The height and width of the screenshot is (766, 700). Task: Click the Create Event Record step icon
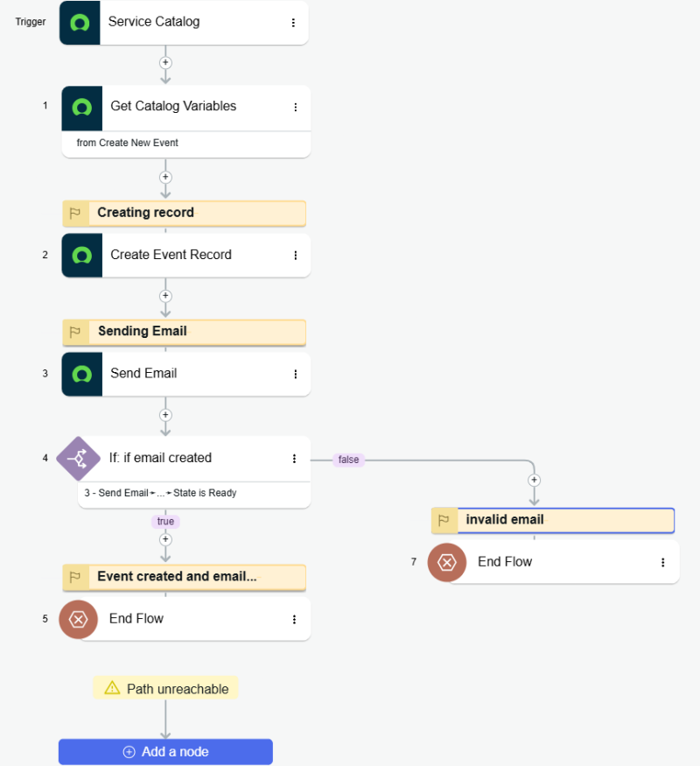tap(82, 256)
